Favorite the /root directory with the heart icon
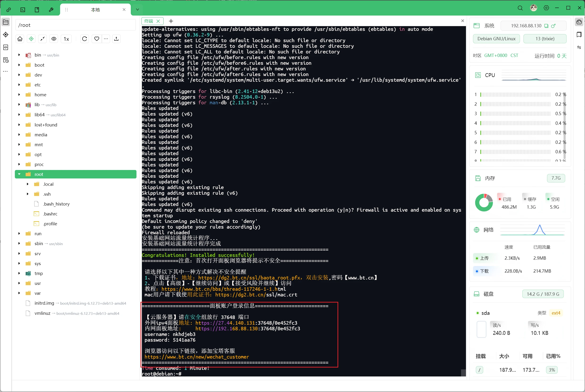The height and width of the screenshot is (392, 585). 97,39
